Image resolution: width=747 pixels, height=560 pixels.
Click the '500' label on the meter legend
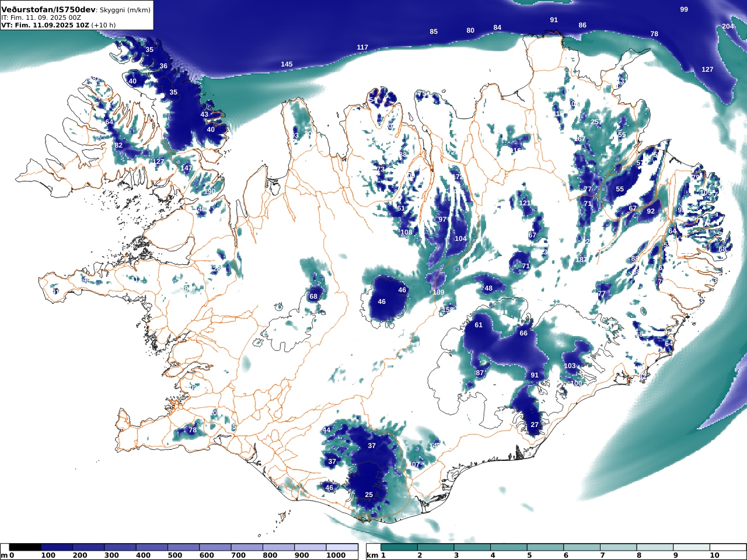175,555
